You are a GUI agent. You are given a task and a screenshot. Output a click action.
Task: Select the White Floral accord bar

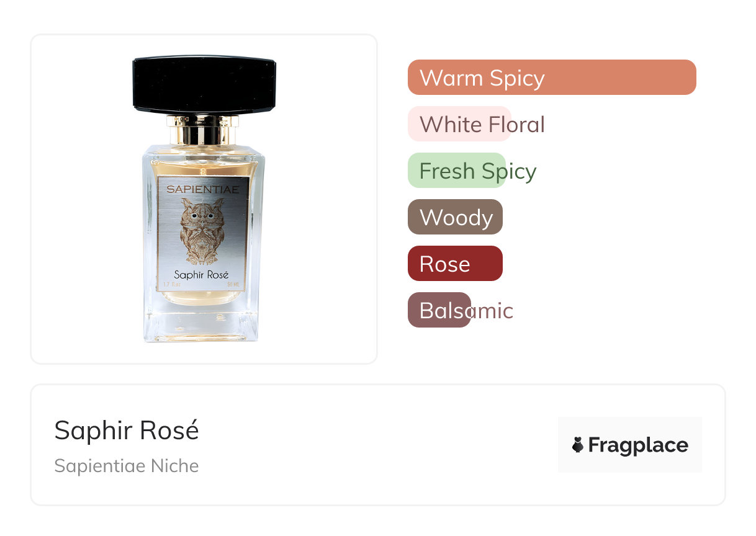476,124
